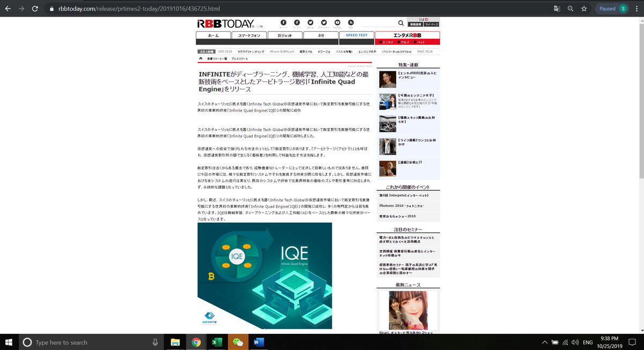The width and height of the screenshot is (644, 350).
Task: Click the Wi-Fi network tray icon
Action: coord(565,342)
